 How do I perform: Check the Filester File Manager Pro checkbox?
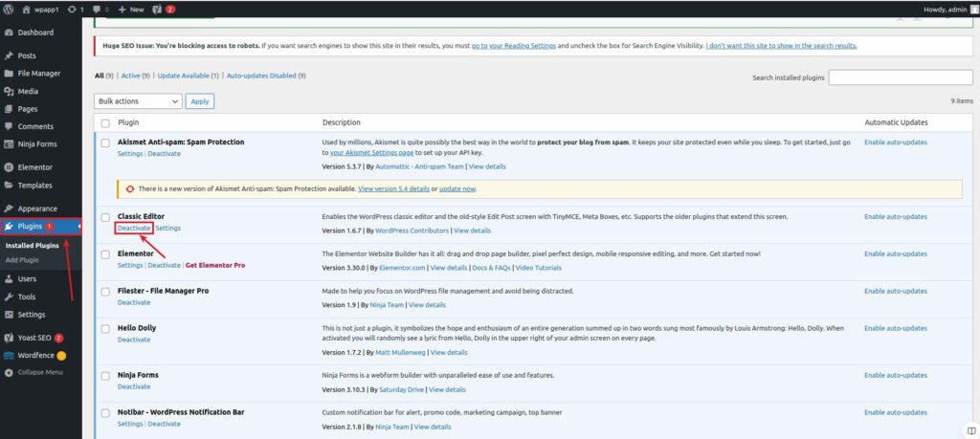click(105, 292)
